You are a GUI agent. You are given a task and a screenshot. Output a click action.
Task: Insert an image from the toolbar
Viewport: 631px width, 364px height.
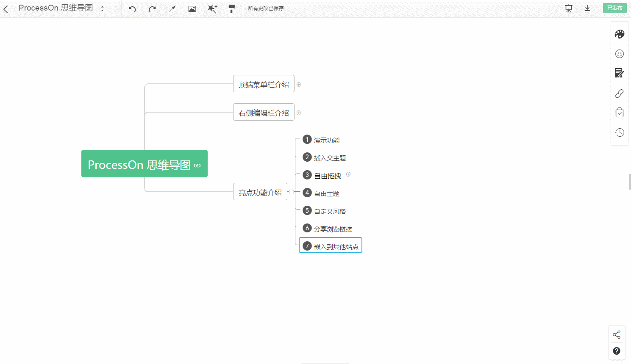(x=192, y=8)
